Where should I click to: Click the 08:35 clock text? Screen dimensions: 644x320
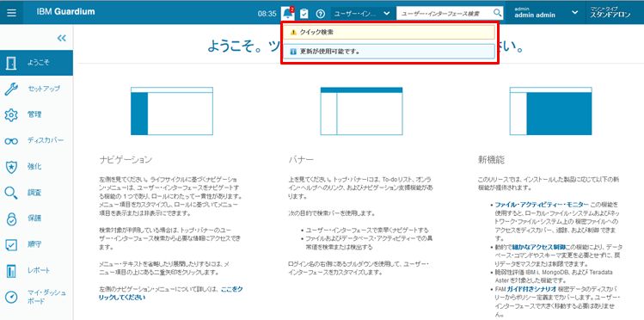click(x=267, y=14)
